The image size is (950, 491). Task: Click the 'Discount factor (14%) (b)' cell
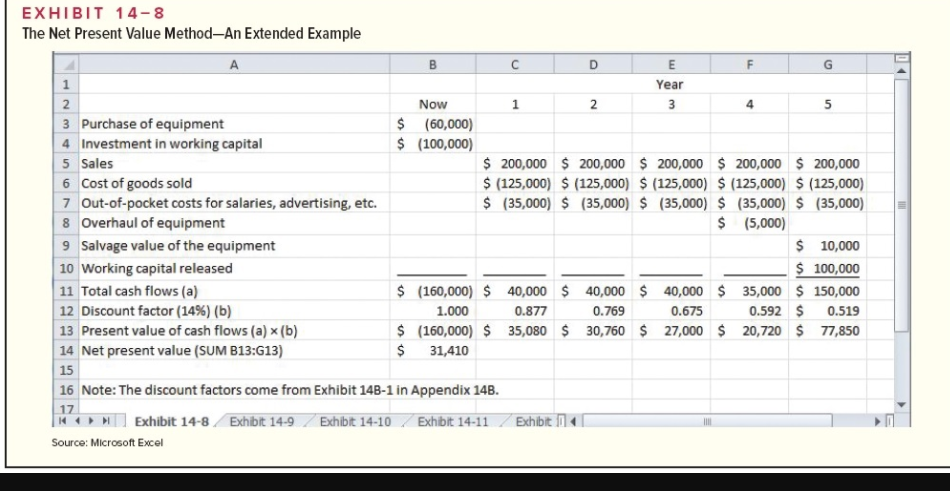[x=234, y=312]
